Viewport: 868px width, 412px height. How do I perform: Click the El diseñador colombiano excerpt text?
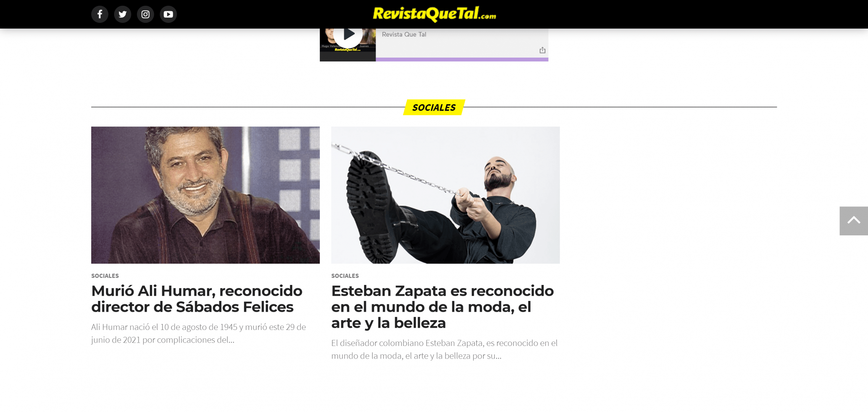[444, 349]
